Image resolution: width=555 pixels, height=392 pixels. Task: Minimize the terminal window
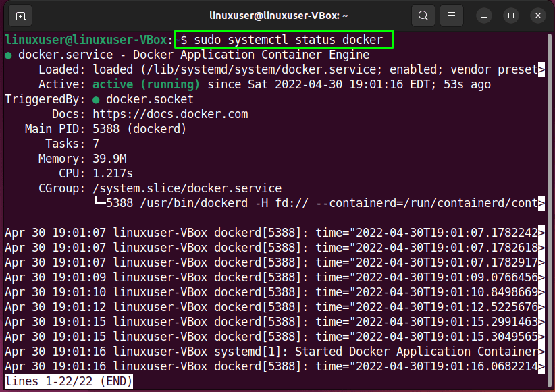point(484,16)
